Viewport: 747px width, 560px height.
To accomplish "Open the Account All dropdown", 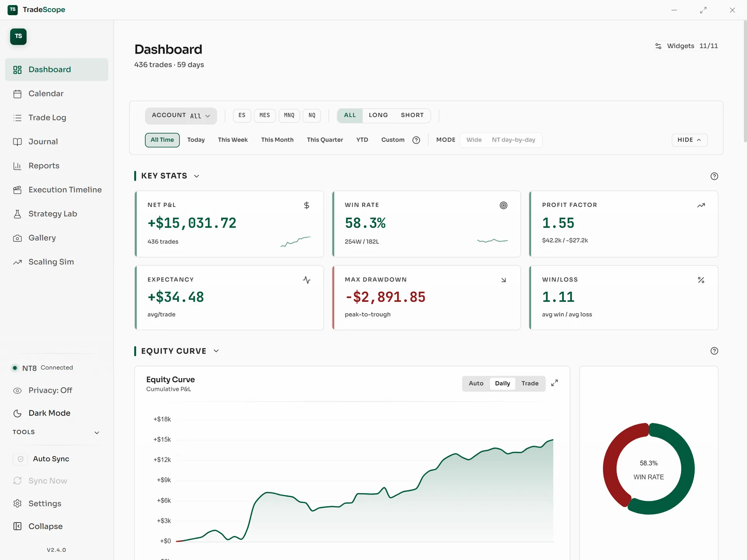I will pyautogui.click(x=181, y=116).
